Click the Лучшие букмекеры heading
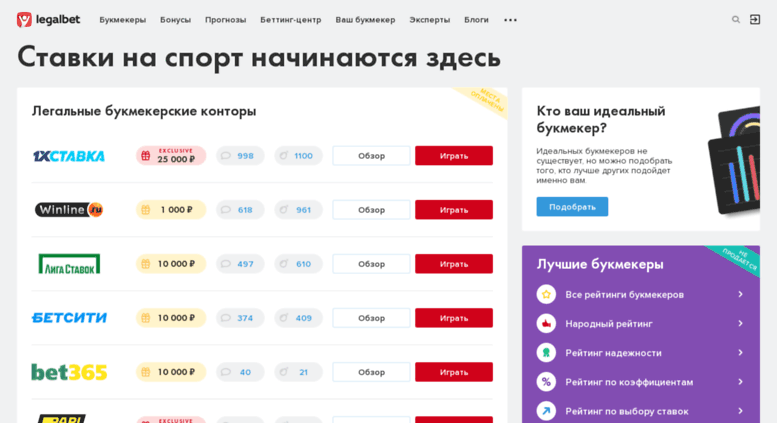 (600, 264)
